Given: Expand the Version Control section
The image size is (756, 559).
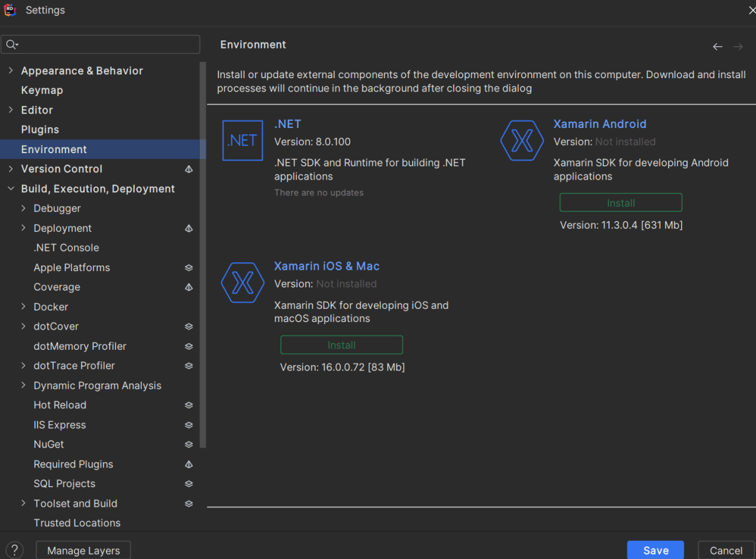Looking at the screenshot, I should click(10, 169).
